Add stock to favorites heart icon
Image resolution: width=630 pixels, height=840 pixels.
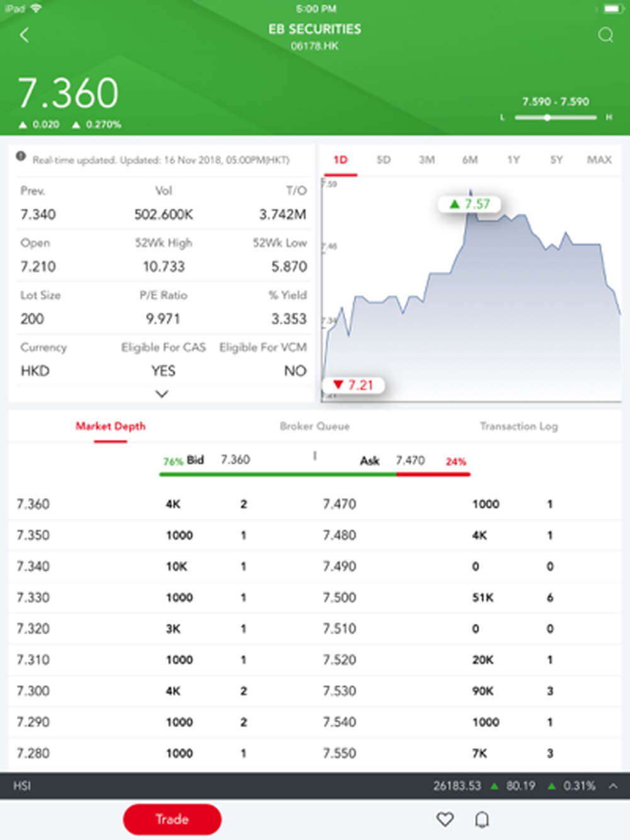click(x=445, y=819)
